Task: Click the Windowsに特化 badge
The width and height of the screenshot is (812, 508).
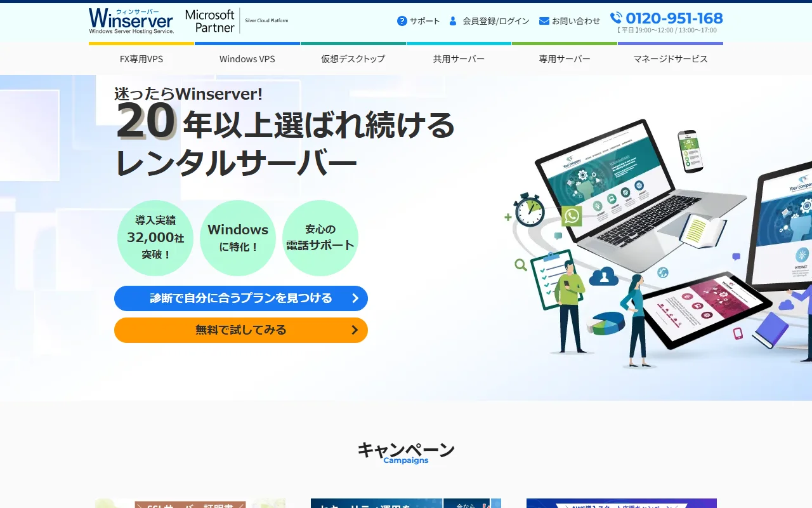Action: pos(238,238)
